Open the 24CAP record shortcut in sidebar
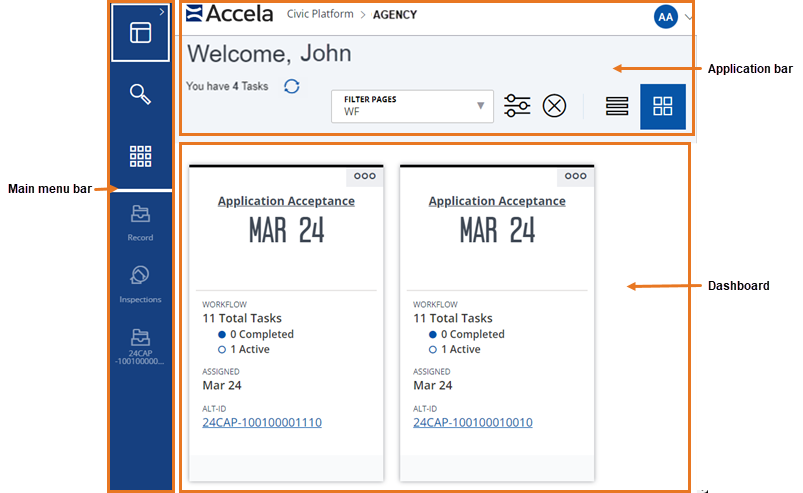Viewport: 803px width, 493px height. 140,347
